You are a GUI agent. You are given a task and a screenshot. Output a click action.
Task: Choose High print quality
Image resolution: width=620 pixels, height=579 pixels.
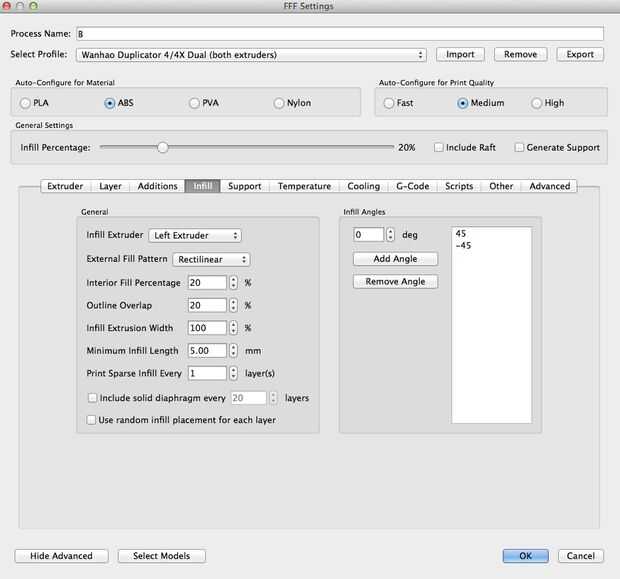[536, 103]
